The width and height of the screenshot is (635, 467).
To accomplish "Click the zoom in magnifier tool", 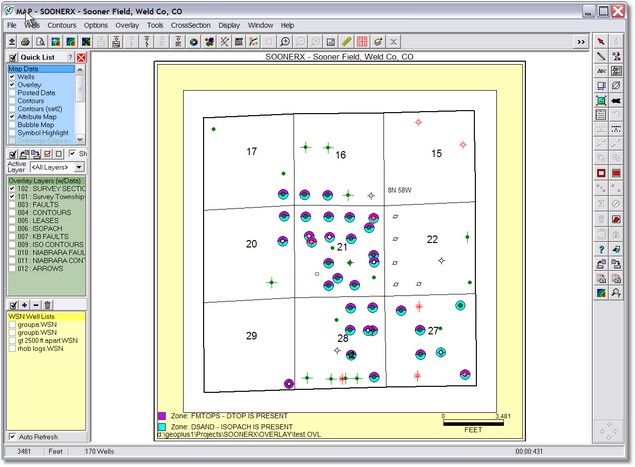I will (x=286, y=42).
